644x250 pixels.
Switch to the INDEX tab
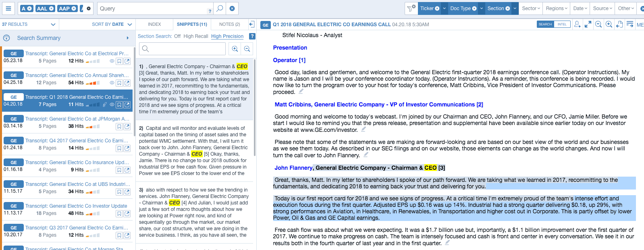pyautogui.click(x=154, y=25)
